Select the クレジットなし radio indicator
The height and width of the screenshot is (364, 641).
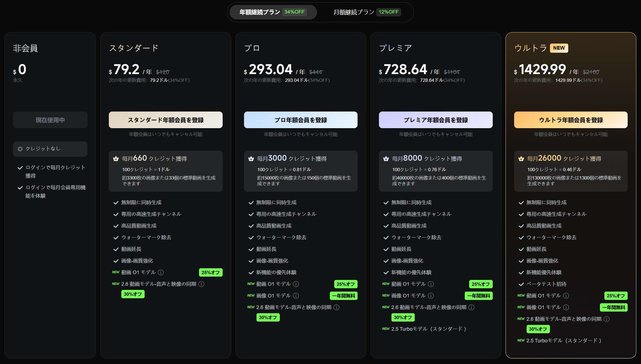[20, 149]
